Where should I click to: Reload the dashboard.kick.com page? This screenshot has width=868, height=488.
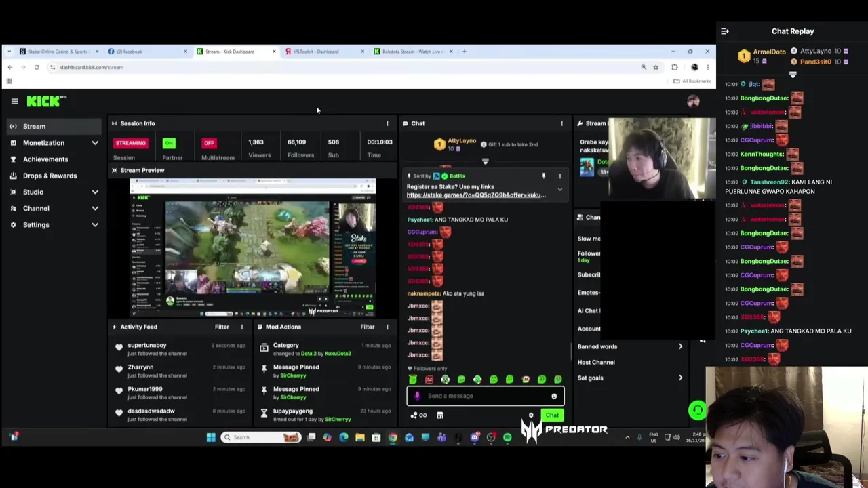tap(37, 67)
